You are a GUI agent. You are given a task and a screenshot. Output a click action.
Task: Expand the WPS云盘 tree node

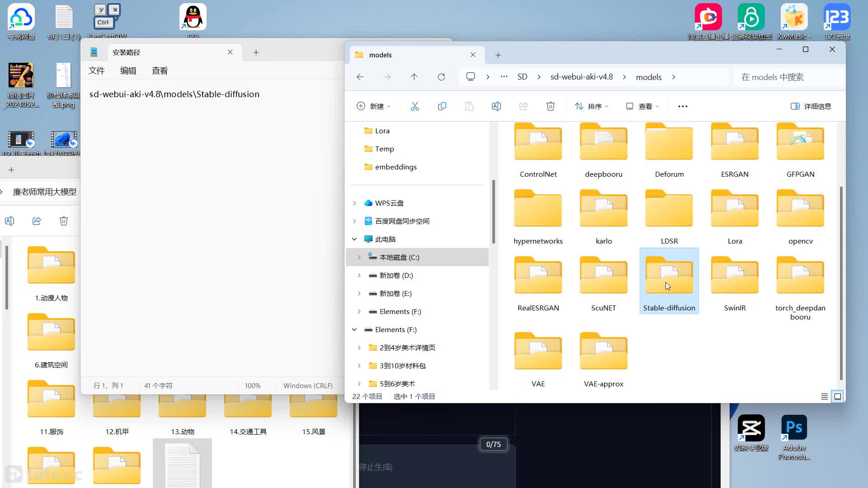coord(354,203)
